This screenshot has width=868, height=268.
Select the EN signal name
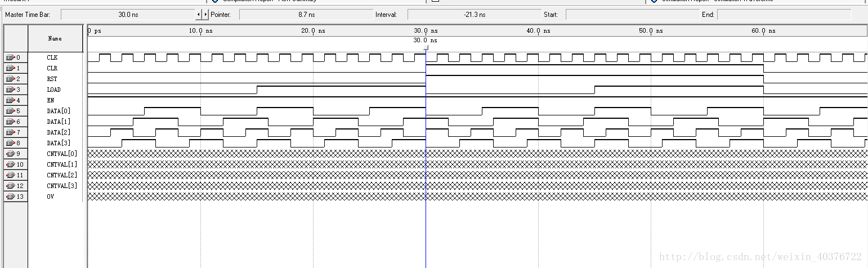(51, 100)
